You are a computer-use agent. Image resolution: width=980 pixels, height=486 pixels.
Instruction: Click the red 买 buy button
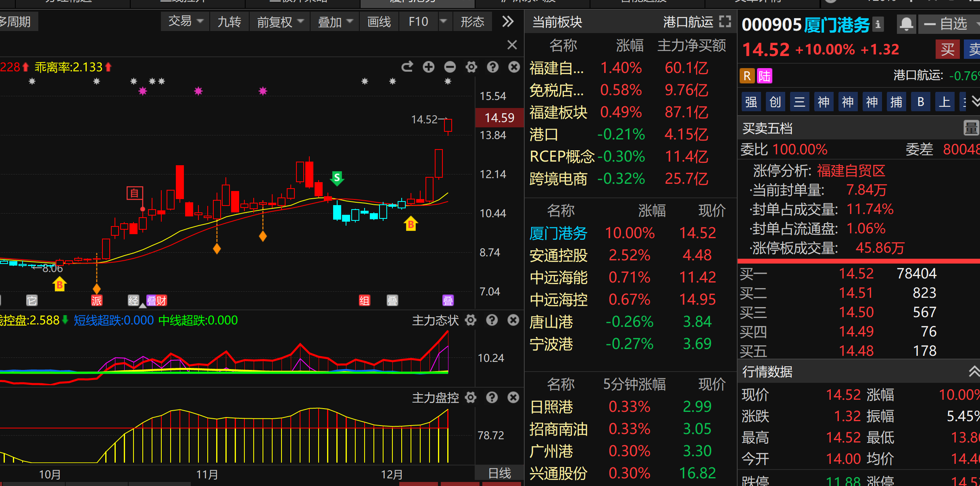(947, 50)
